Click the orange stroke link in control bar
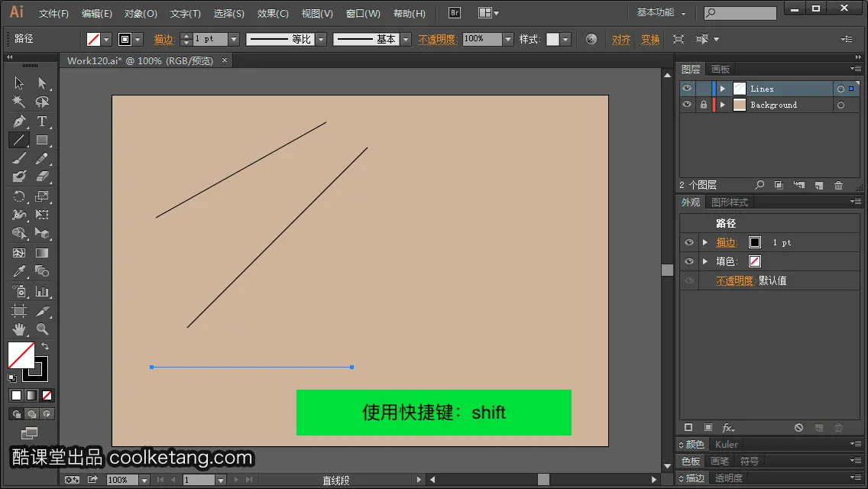The height and width of the screenshot is (489, 868). tap(164, 39)
